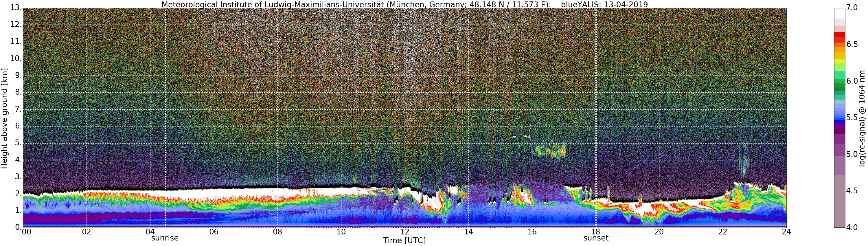
Task: Click the colorbar tick value '6.0'
Action: point(852,81)
